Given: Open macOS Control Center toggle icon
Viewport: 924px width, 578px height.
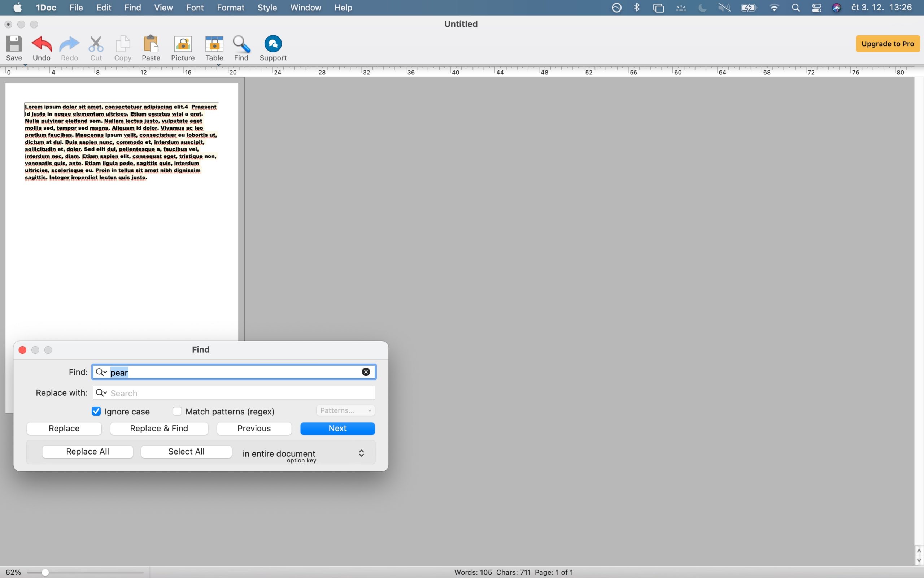Looking at the screenshot, I should pyautogui.click(x=816, y=8).
